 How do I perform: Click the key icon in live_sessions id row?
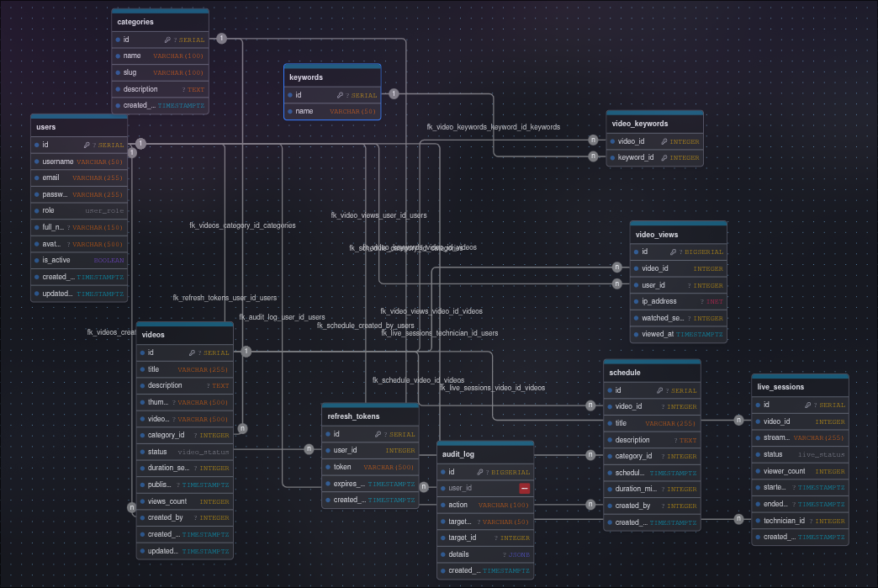(808, 405)
